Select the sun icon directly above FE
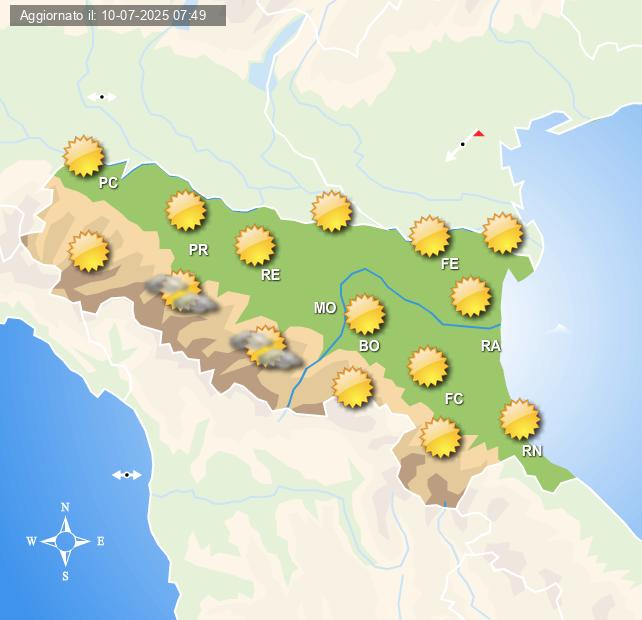This screenshot has height=620, width=642. (x=430, y=236)
